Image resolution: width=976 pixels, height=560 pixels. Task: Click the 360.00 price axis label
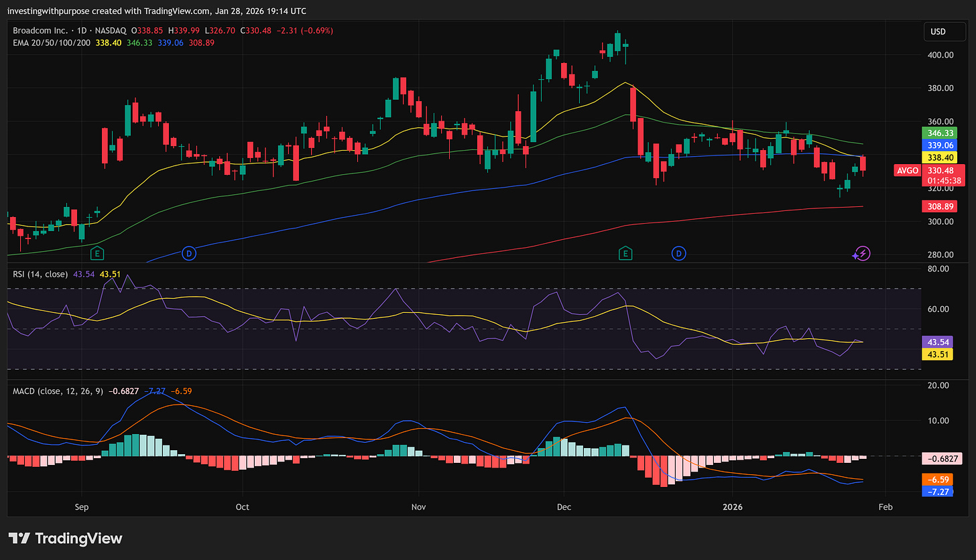940,121
